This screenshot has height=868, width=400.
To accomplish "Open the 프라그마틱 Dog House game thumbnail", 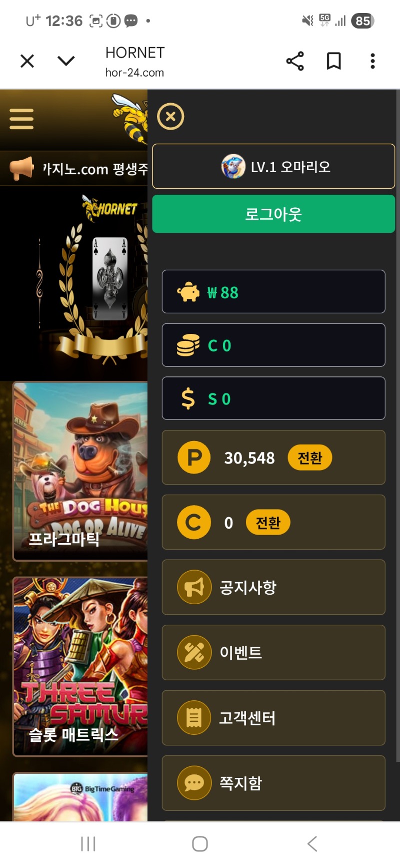I will [80, 471].
